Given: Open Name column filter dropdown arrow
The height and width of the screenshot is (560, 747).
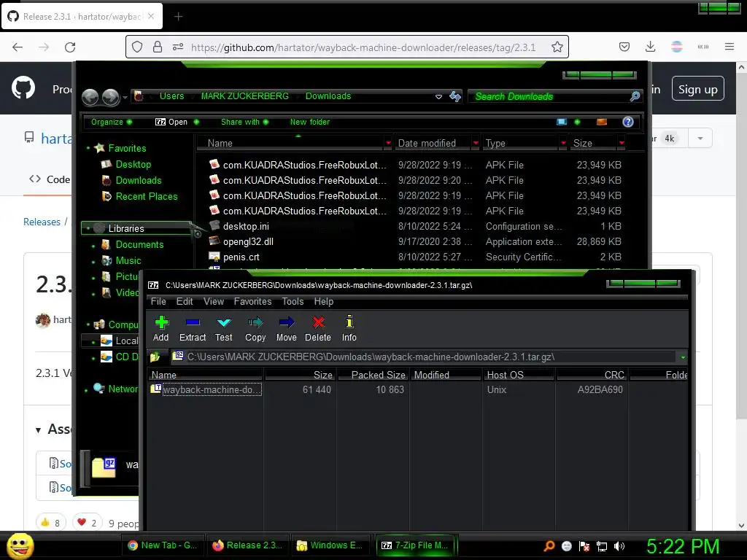Looking at the screenshot, I should 388,144.
